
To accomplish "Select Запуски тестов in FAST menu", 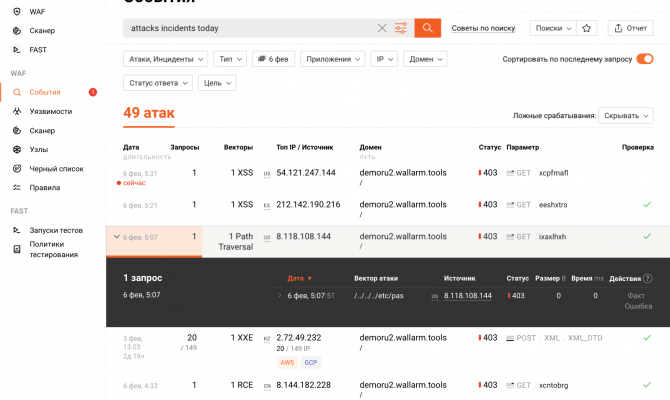I will 56,230.
